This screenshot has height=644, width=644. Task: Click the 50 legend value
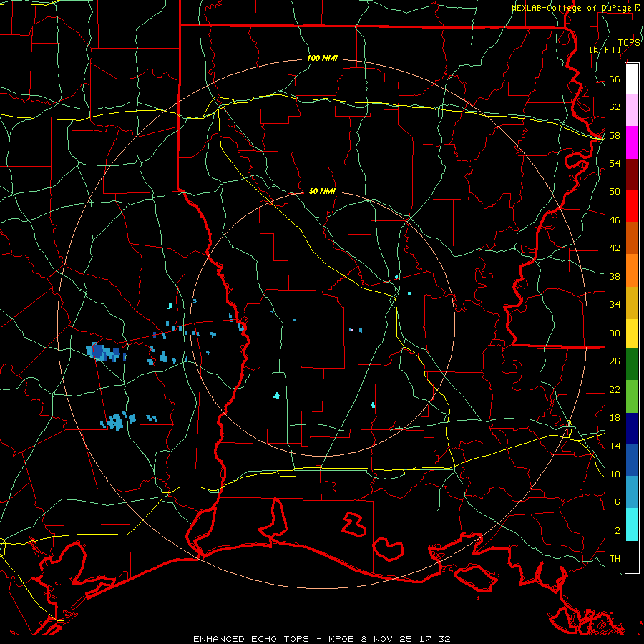pyautogui.click(x=615, y=192)
